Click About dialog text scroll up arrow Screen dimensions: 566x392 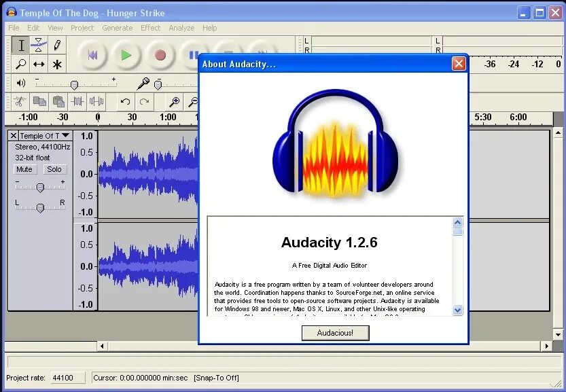pos(457,222)
